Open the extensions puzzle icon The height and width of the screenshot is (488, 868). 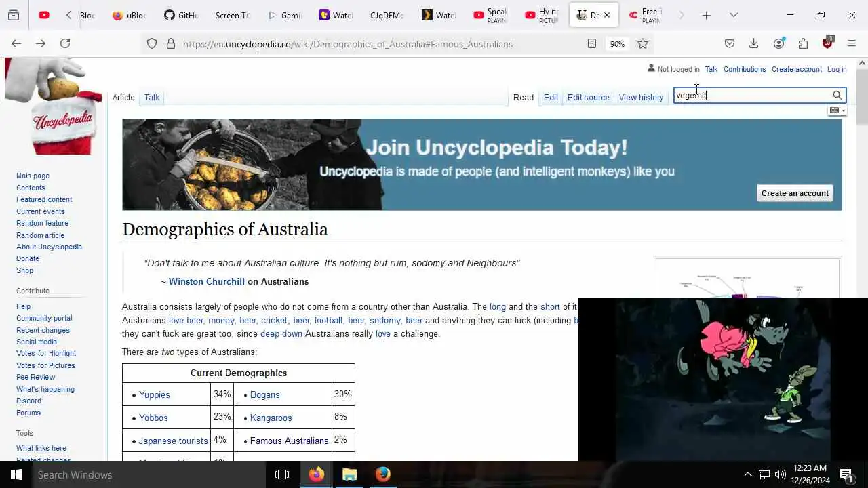[x=803, y=43]
